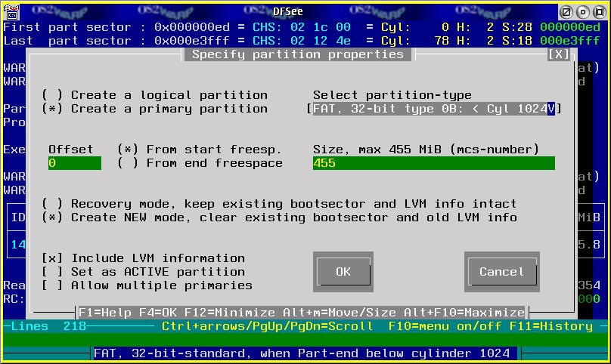
Task: Select Create NEW mode radio option
Action: [x=279, y=217]
